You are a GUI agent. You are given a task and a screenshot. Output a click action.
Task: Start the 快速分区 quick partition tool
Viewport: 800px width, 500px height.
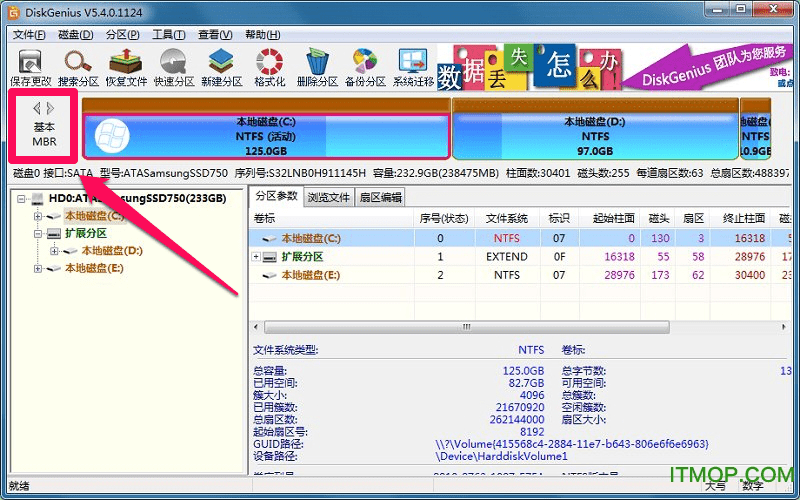[x=174, y=67]
